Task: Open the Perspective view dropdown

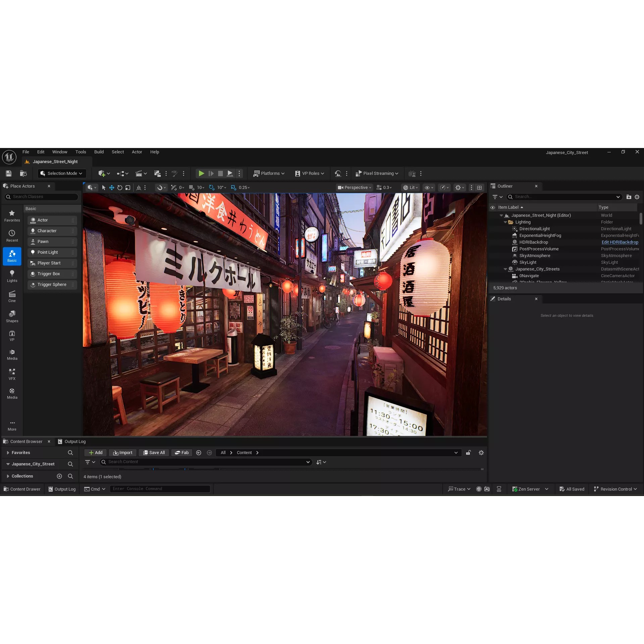Action: click(354, 187)
